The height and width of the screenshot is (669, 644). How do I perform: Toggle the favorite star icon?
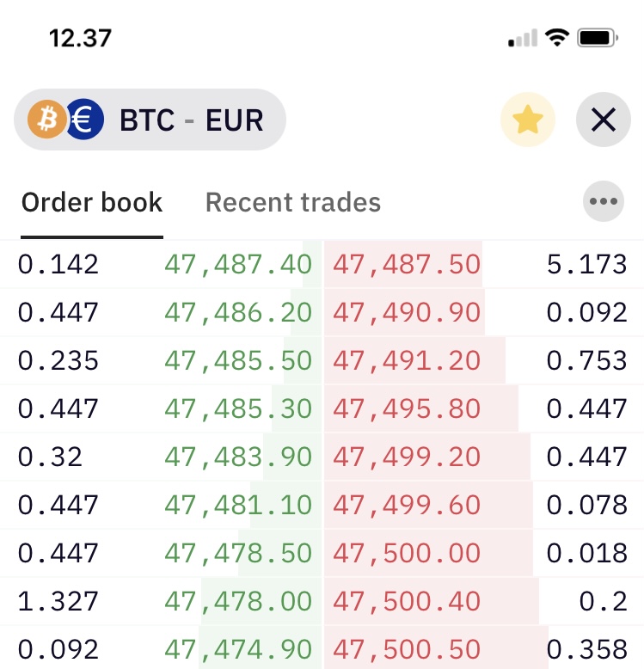coord(528,120)
